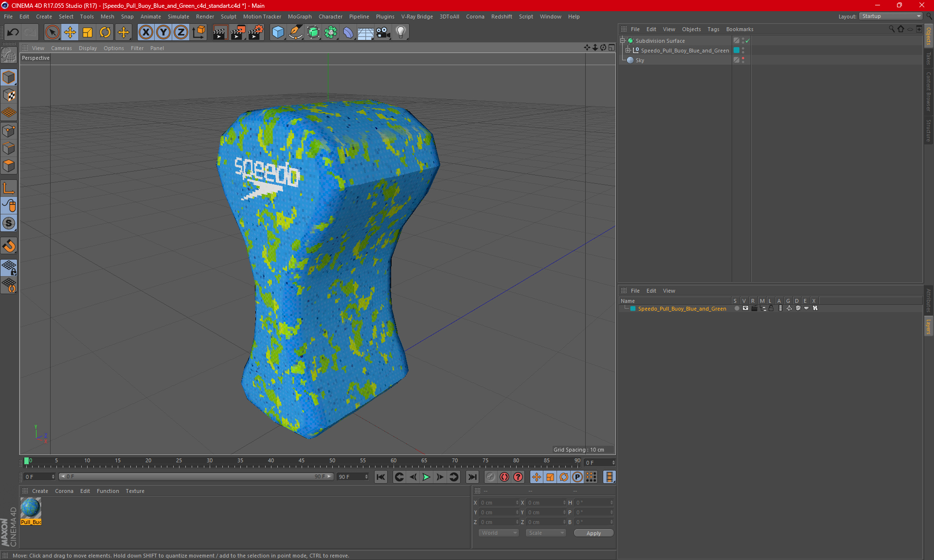This screenshot has width=934, height=560.
Task: Enable the Axis tool
Action: pyautogui.click(x=9, y=188)
